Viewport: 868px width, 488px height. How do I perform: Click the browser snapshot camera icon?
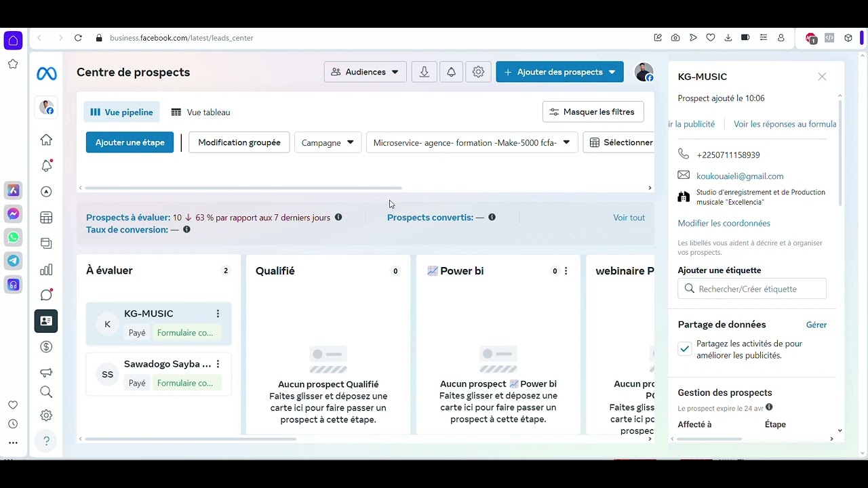pyautogui.click(x=675, y=38)
